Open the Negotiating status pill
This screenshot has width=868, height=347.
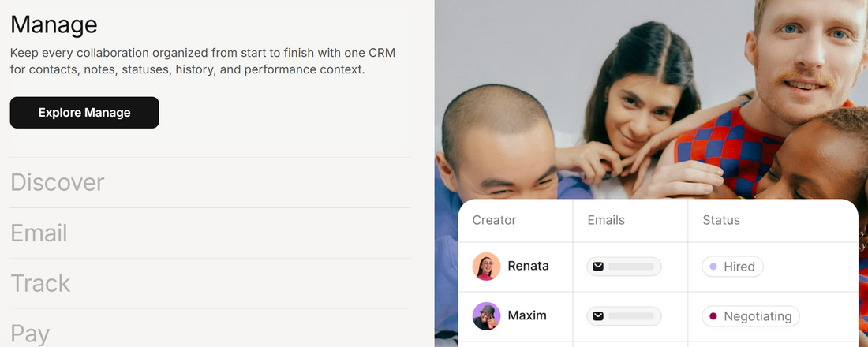coord(750,316)
